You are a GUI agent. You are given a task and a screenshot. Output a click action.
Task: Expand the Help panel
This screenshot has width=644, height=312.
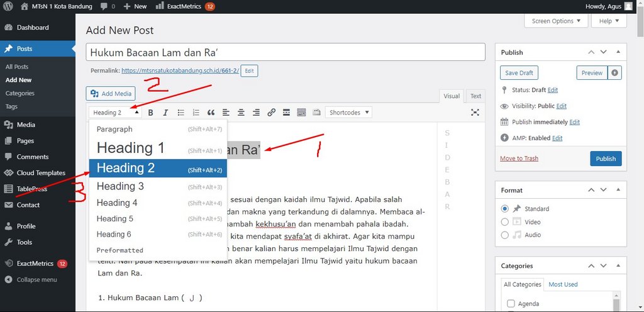click(609, 21)
